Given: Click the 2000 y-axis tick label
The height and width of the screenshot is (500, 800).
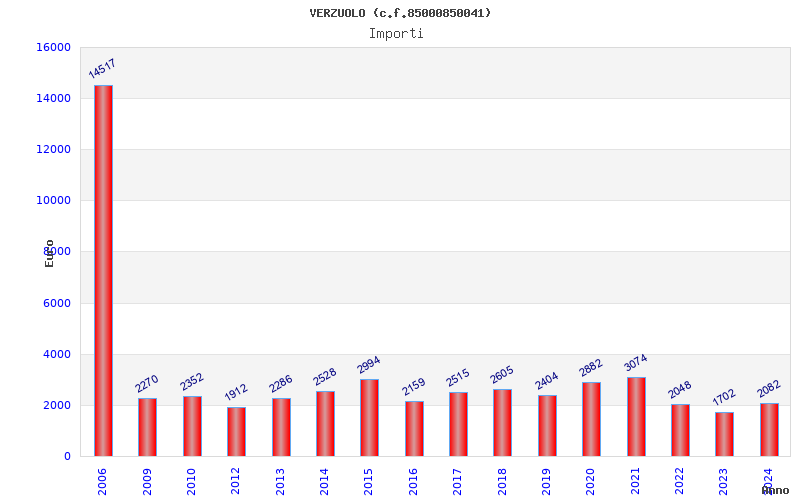Looking at the screenshot, I should coord(57,405).
